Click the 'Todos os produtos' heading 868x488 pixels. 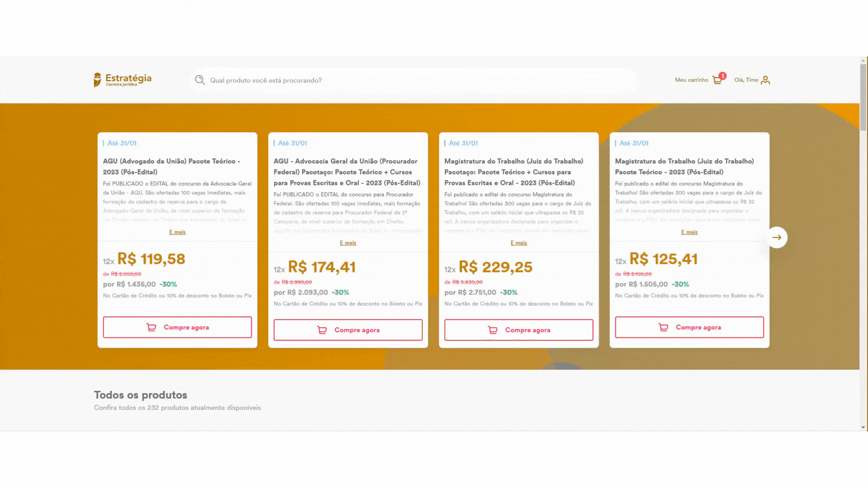point(141,395)
